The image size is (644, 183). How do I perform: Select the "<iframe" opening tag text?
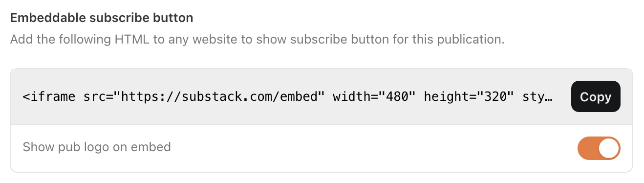coord(49,97)
